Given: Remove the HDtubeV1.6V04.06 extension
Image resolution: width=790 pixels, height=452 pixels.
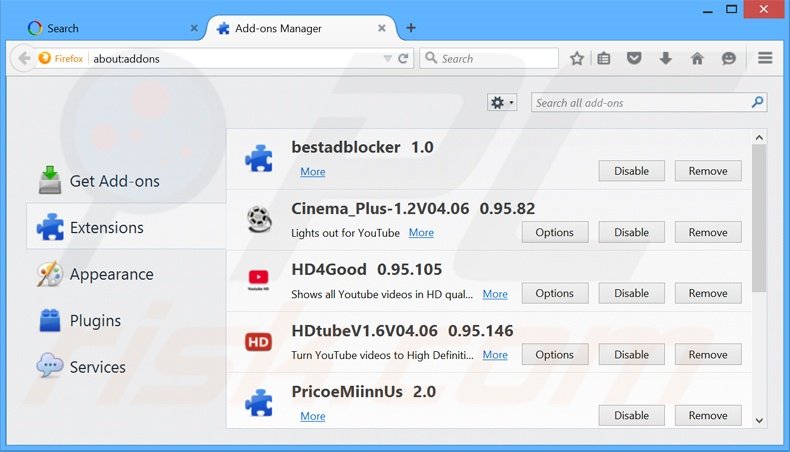Looking at the screenshot, I should (708, 355).
